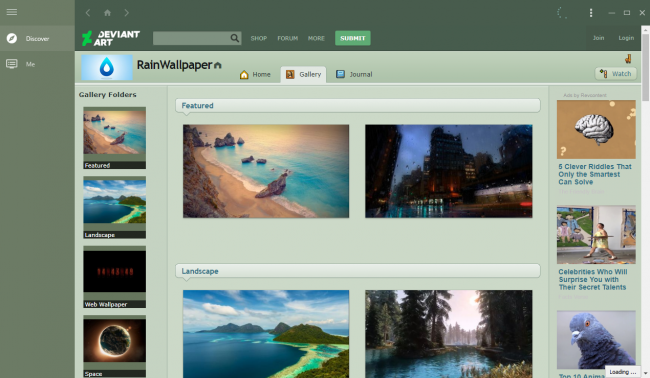Open the hamburger menu icon

12,12
